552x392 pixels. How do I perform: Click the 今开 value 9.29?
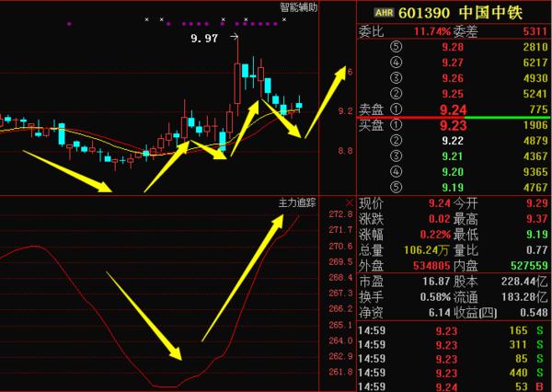(537, 203)
